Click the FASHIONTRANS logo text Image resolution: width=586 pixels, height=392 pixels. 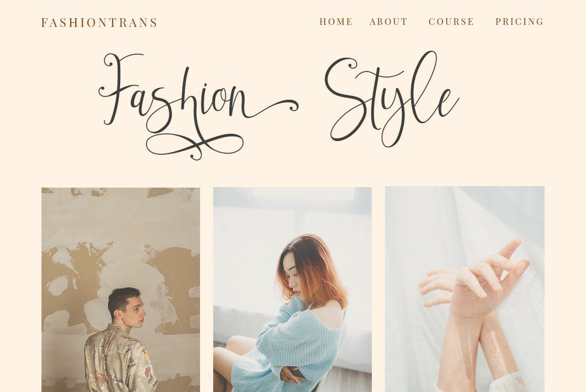(x=99, y=22)
